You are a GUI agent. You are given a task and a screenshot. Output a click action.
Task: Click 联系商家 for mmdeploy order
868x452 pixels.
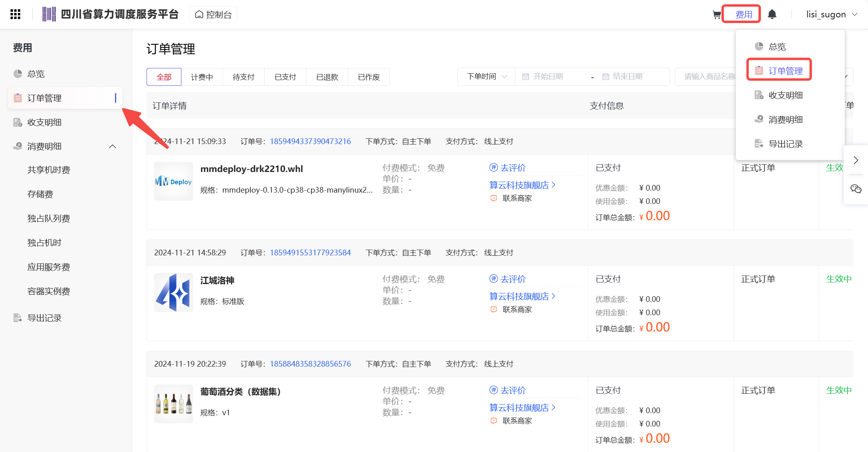pyautogui.click(x=511, y=198)
